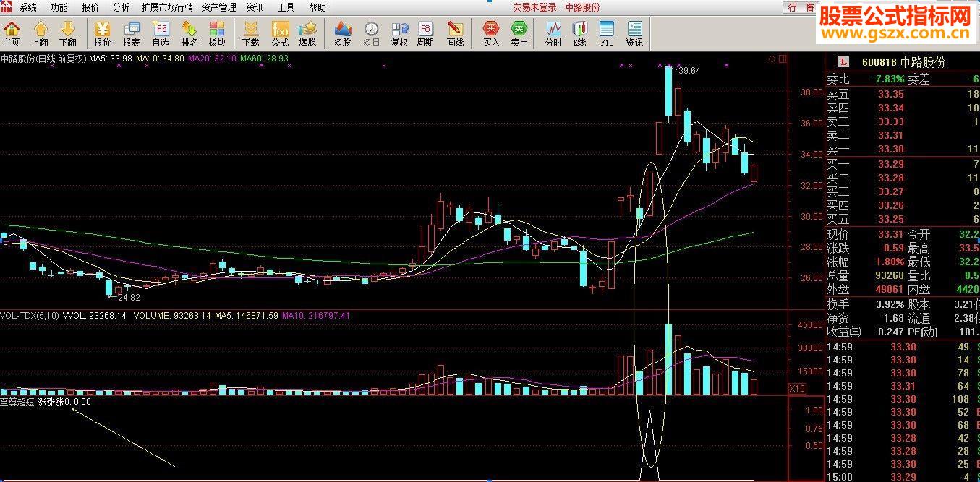Image resolution: width=980 pixels, height=482 pixels.
Task: Click the 换手 3.92% turnover value
Action: [x=890, y=304]
